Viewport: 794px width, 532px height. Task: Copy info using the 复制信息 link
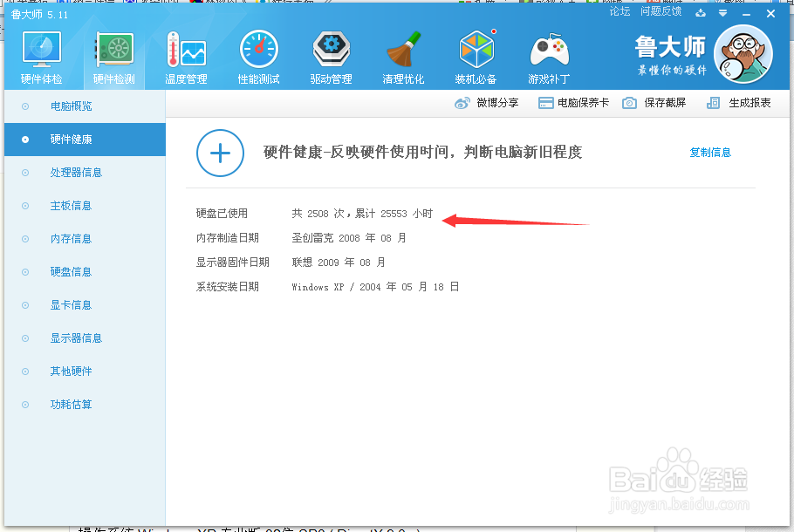(709, 152)
